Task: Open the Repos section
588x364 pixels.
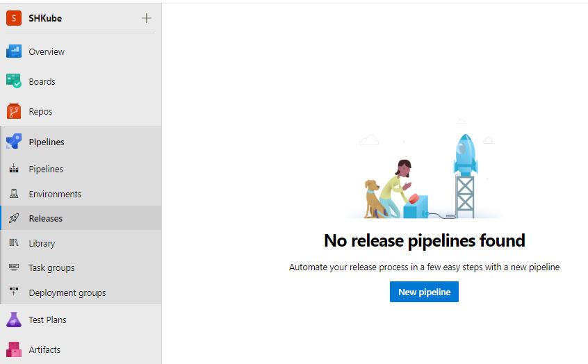Action: [40, 112]
